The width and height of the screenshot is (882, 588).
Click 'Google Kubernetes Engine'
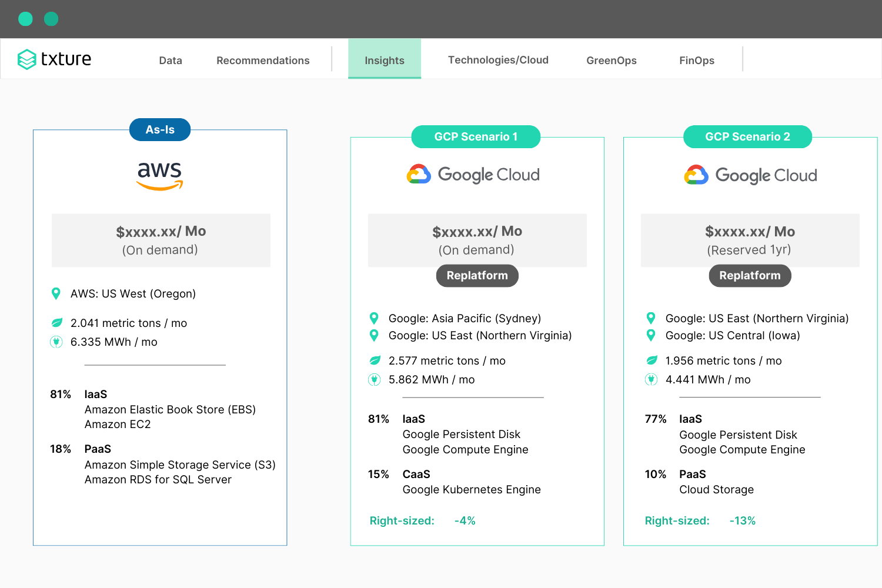tap(472, 489)
